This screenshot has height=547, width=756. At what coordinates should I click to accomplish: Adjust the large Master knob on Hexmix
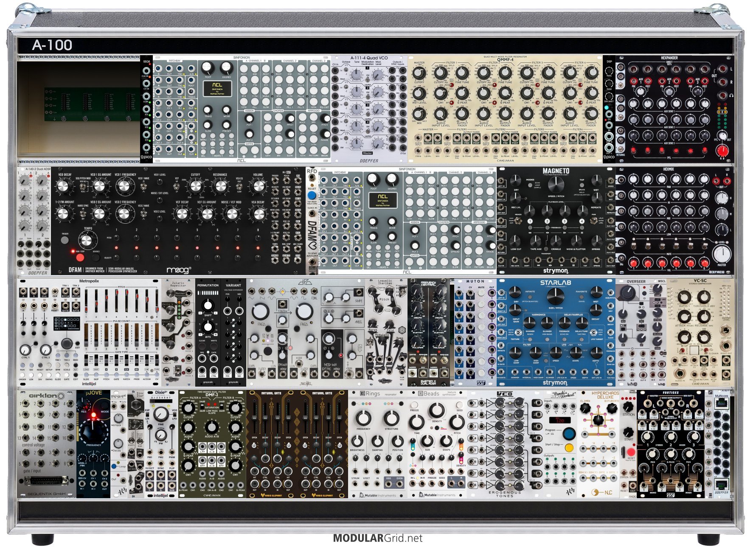(722, 253)
